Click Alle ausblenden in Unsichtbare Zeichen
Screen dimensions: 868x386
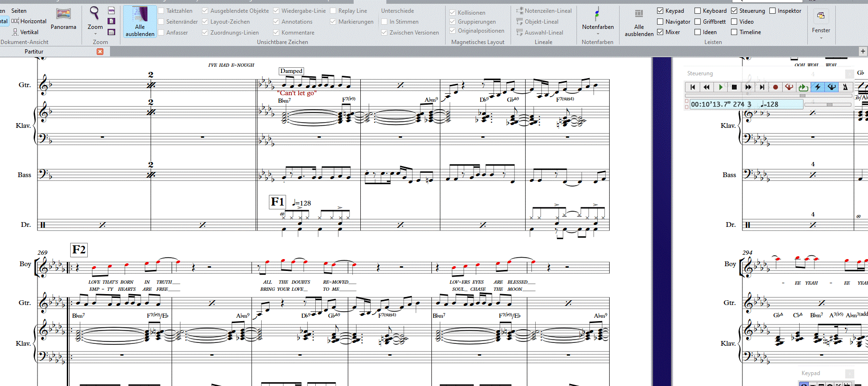coord(140,22)
